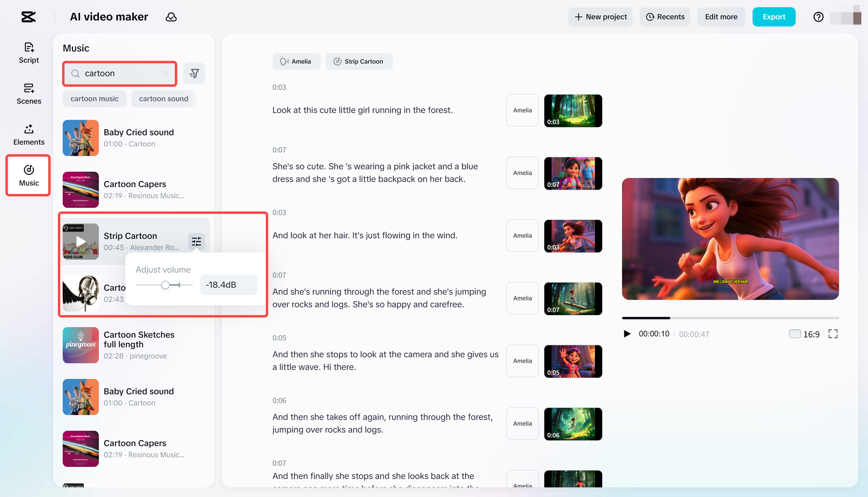
Task: Click the cloud sync icon
Action: click(x=171, y=17)
